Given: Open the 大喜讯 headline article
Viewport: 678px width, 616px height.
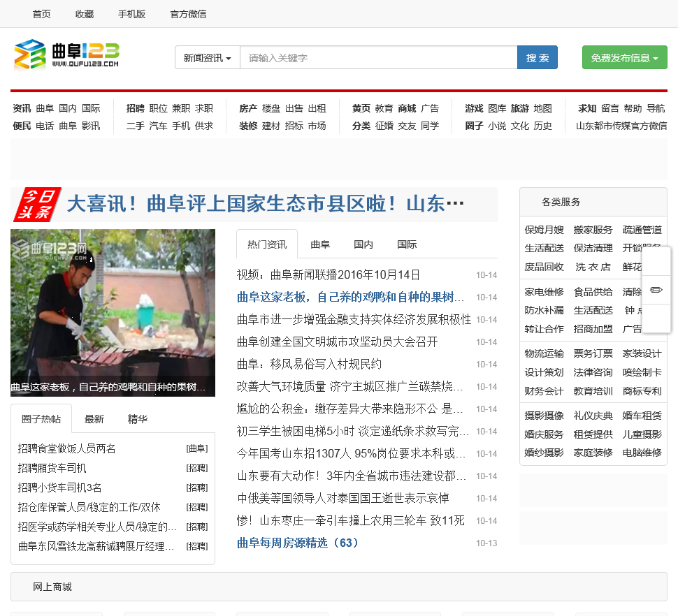Looking at the screenshot, I should 266,205.
